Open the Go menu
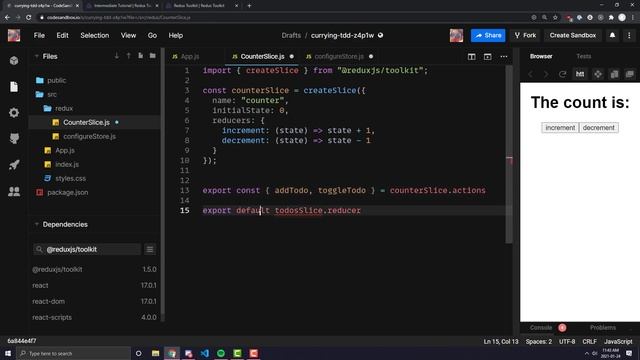 pyautogui.click(x=152, y=36)
